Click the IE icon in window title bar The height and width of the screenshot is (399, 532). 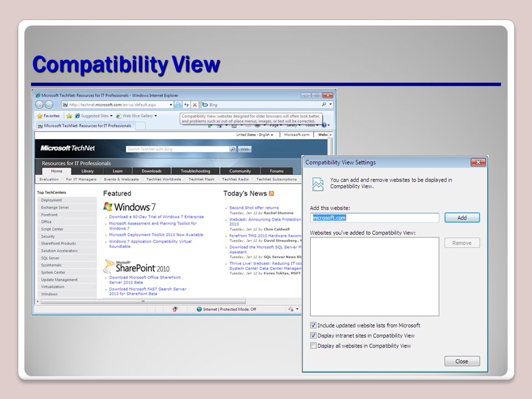[x=38, y=95]
